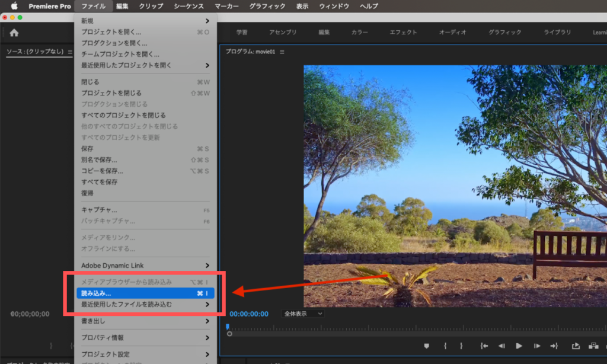Open the Program movie01 panel menu
This screenshot has width=607, height=364.
282,52
